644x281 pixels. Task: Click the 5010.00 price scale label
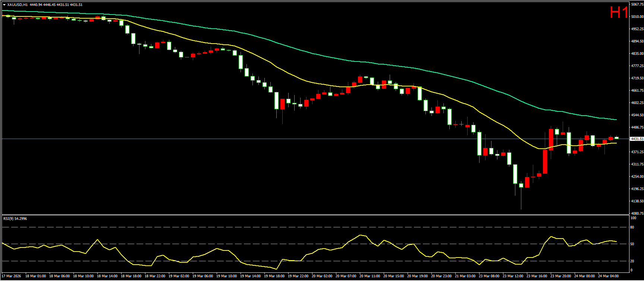637,17
